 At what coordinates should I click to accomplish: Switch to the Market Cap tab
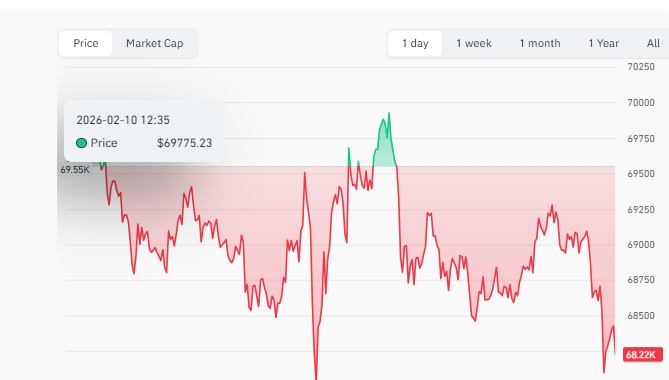(x=154, y=43)
